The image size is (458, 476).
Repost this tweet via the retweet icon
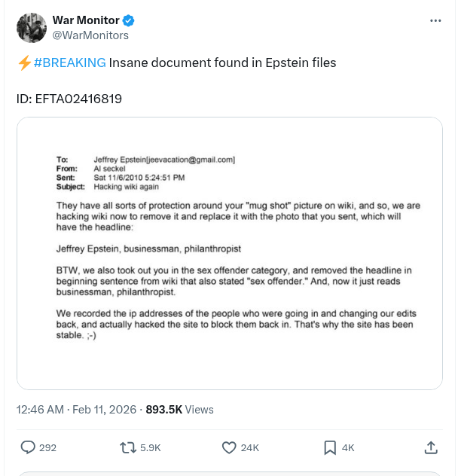(x=128, y=447)
